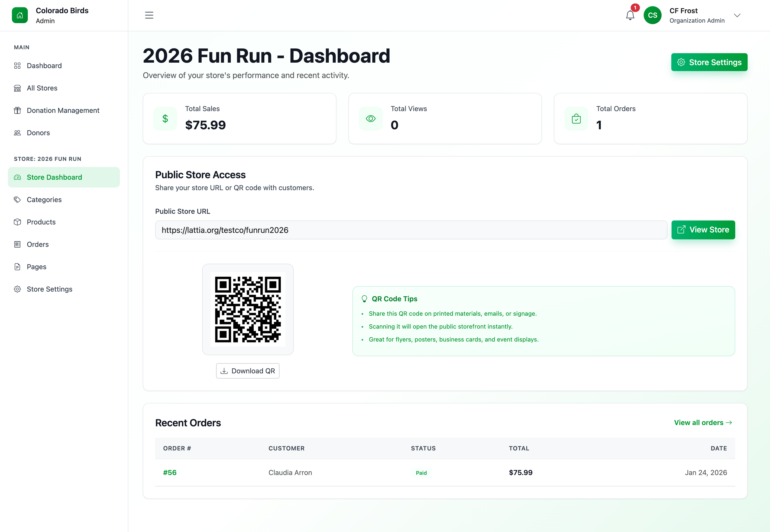
Task: Click the Download QR button
Action: coord(247,371)
